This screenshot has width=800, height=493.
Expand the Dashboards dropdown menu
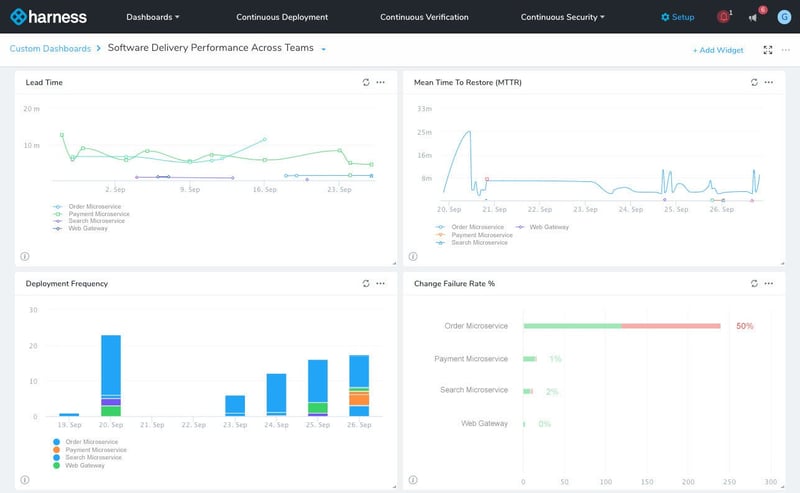click(x=153, y=17)
